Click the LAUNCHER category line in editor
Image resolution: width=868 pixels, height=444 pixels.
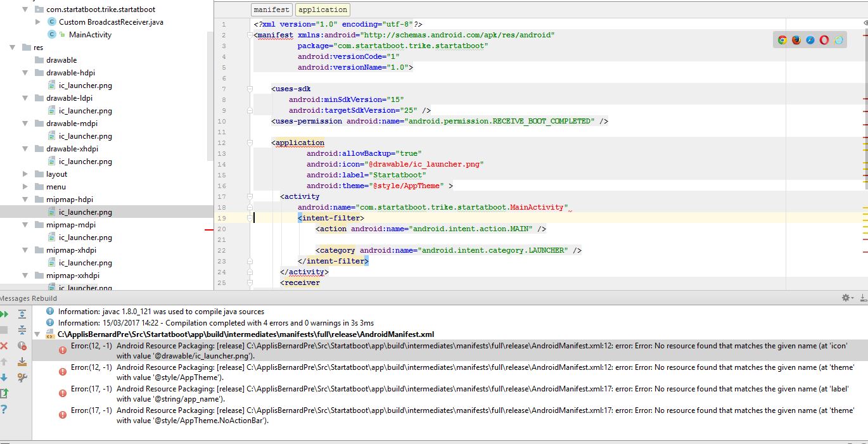(449, 250)
